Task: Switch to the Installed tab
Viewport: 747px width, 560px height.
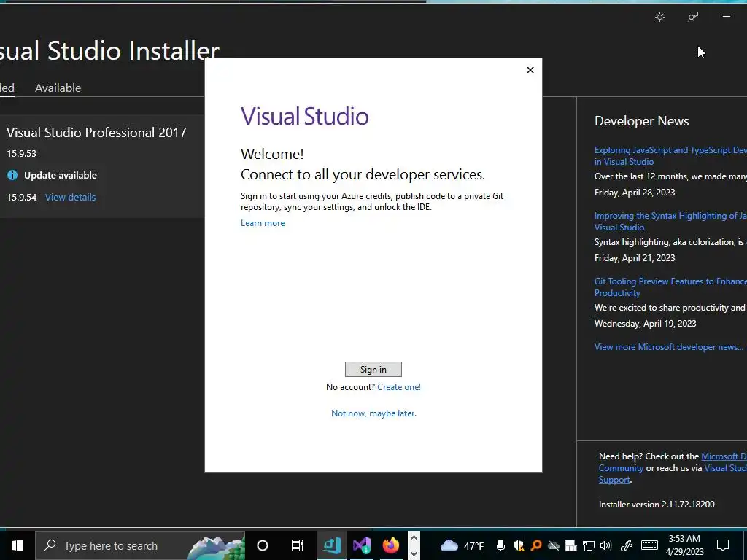Action: [7, 87]
